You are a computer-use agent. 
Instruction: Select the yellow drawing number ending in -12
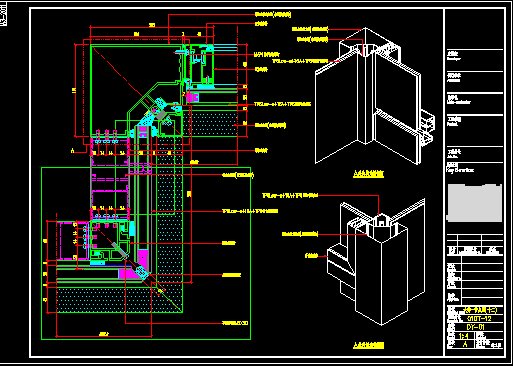click(x=479, y=319)
